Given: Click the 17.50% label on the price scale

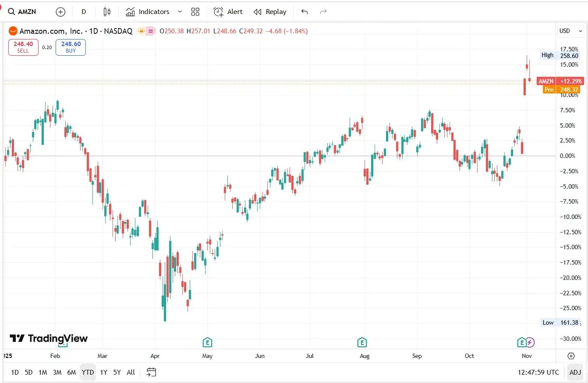Looking at the screenshot, I should tap(569, 49).
